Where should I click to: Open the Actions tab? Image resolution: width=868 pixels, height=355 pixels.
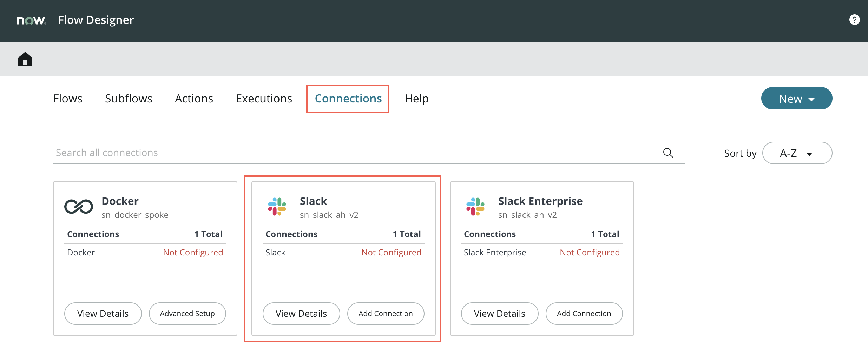tap(194, 99)
